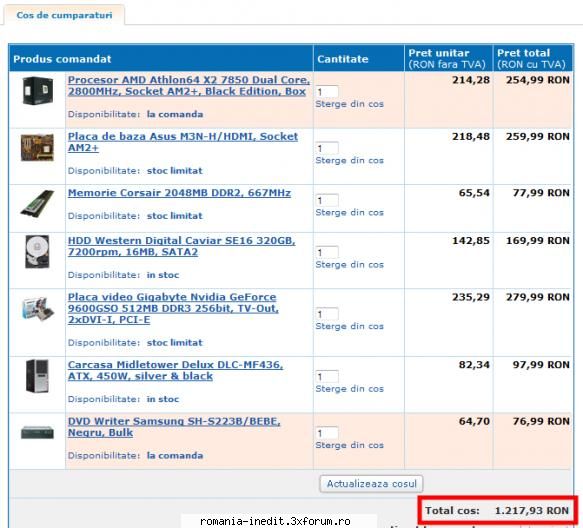Image resolution: width=583 pixels, height=528 pixels.
Task: Open the Placa video Gigabyte Nvidia GeForce link
Action: click(173, 308)
